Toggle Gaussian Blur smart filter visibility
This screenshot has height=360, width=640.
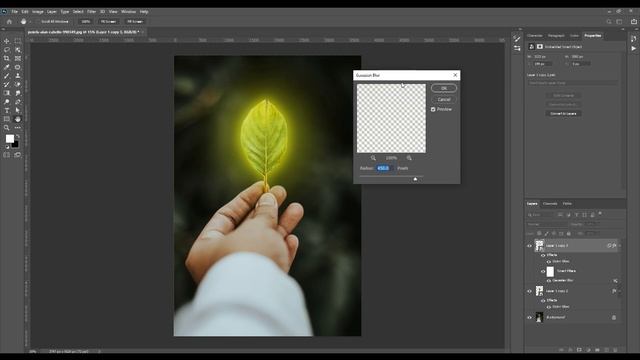pyautogui.click(x=549, y=281)
